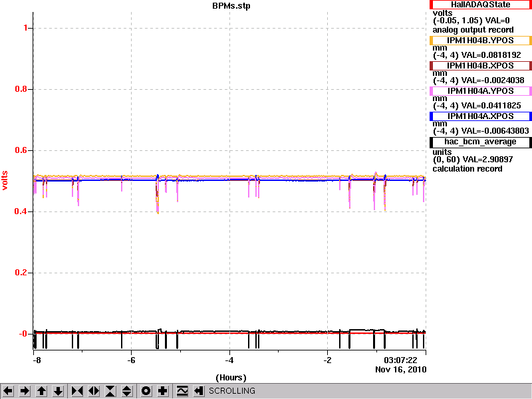Click the BPMs.stp plot title
This screenshot has height=399, width=532.
click(231, 6)
